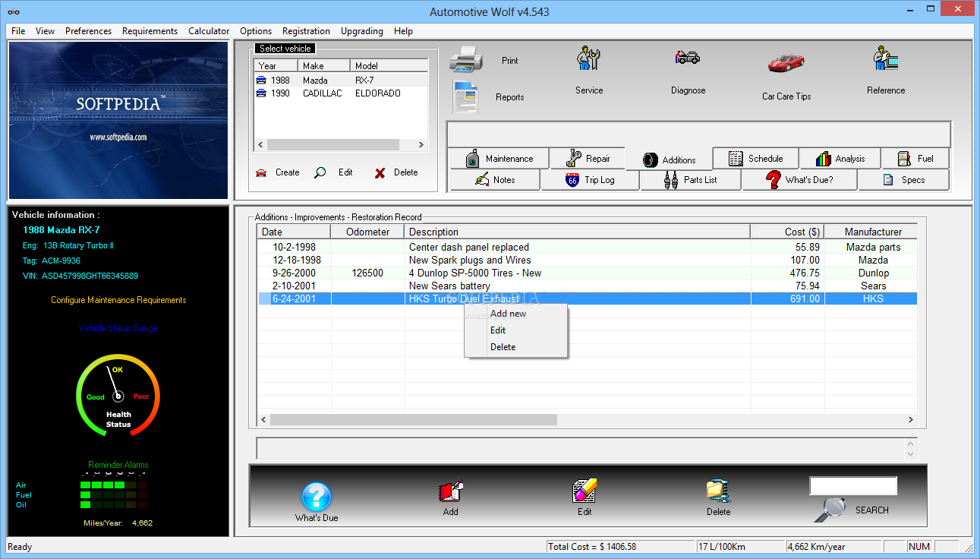Open the Notes tab
Viewport: 980px width, 559px height.
494,180
